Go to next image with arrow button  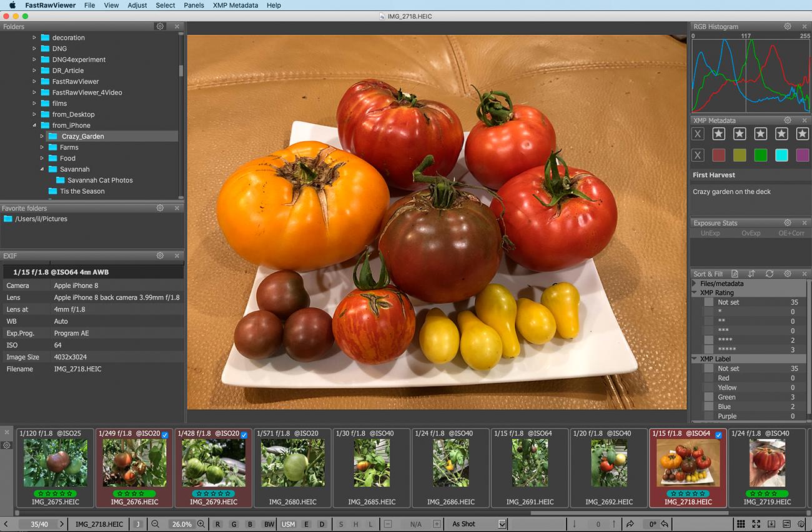61,524
